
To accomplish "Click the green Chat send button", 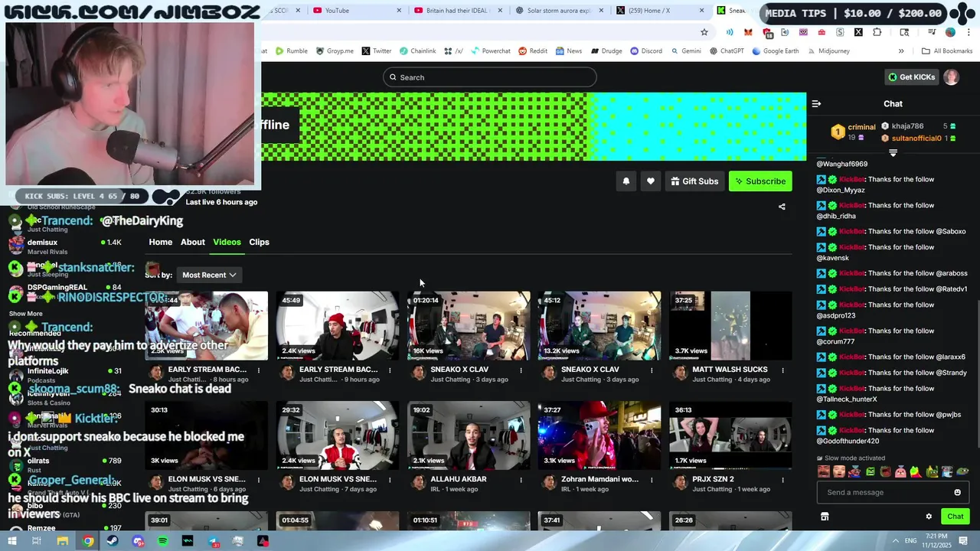I will 955,517.
